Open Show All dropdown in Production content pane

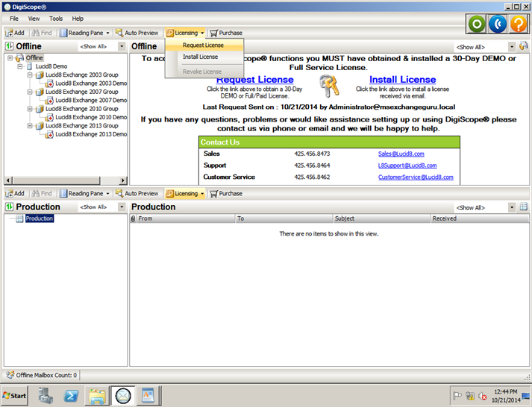point(512,207)
